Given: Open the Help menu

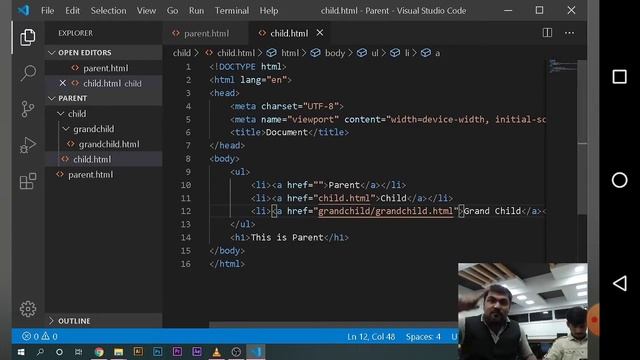Looking at the screenshot, I should coord(269,11).
